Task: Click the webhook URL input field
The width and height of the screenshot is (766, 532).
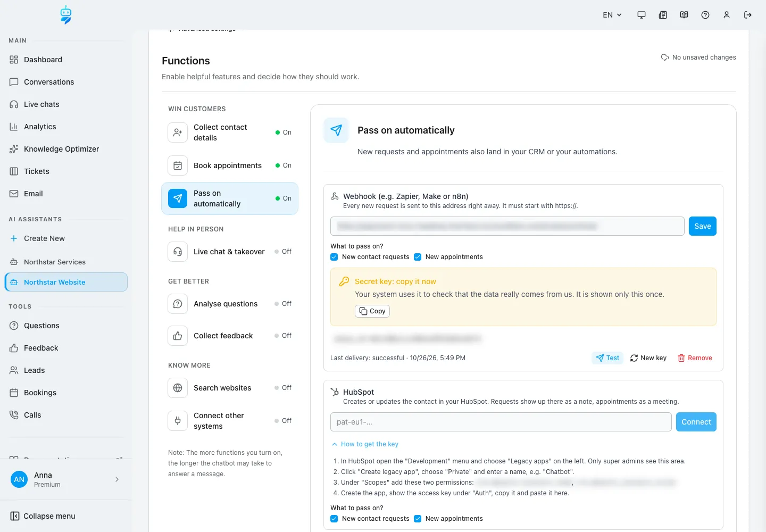Action: pyautogui.click(x=507, y=226)
